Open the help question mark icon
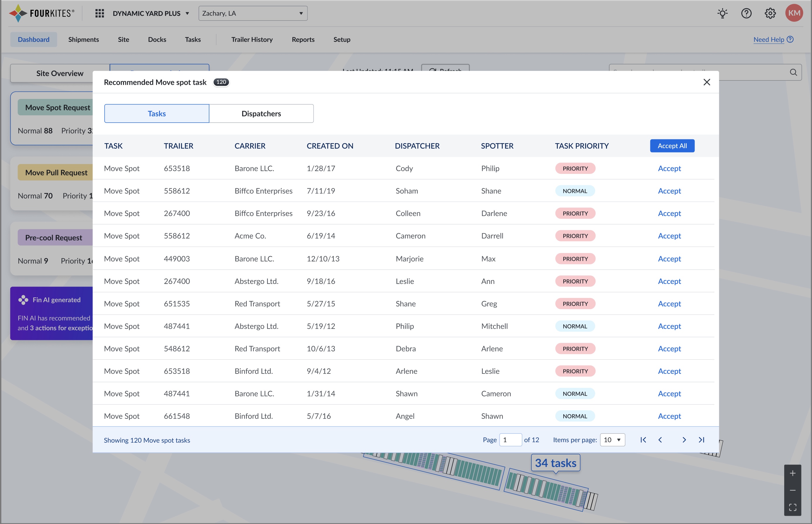 (746, 13)
